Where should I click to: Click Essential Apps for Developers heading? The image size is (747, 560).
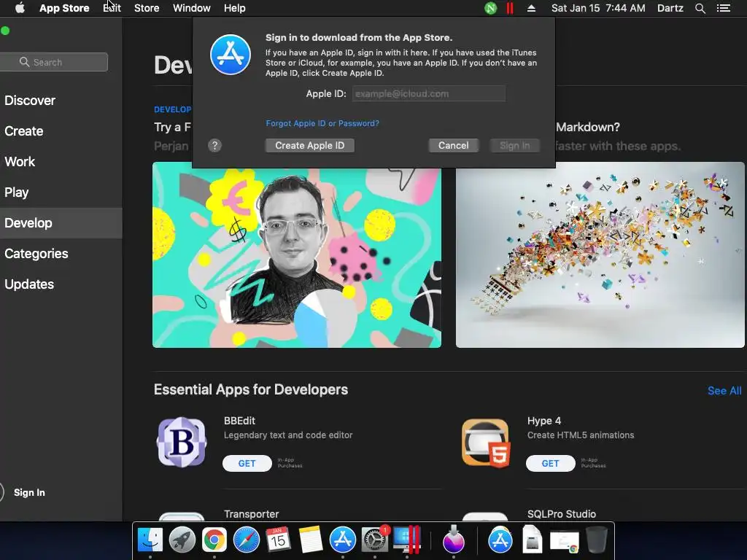click(x=251, y=389)
